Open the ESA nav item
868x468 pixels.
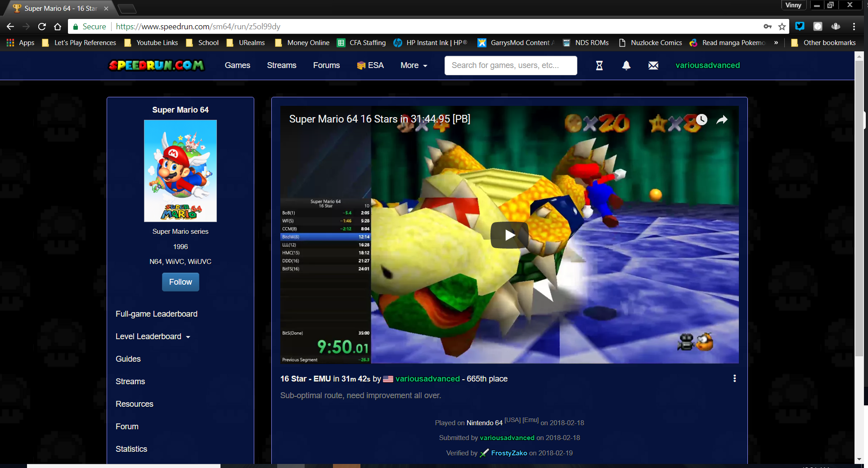370,65
